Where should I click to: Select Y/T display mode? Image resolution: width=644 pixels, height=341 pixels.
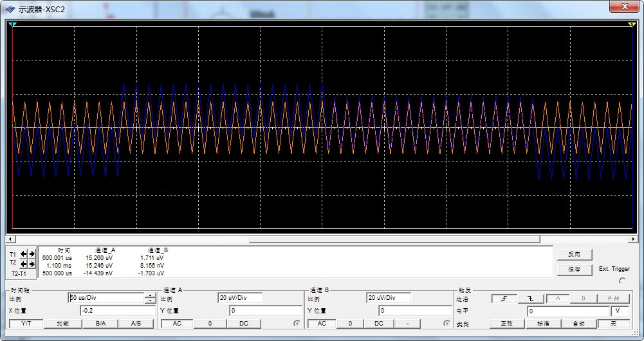point(26,324)
